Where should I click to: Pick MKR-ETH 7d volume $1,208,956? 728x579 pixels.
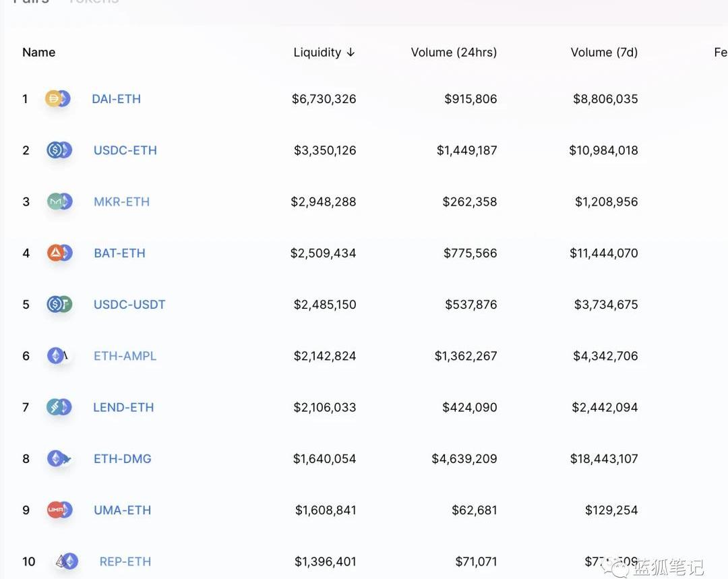[x=607, y=202]
